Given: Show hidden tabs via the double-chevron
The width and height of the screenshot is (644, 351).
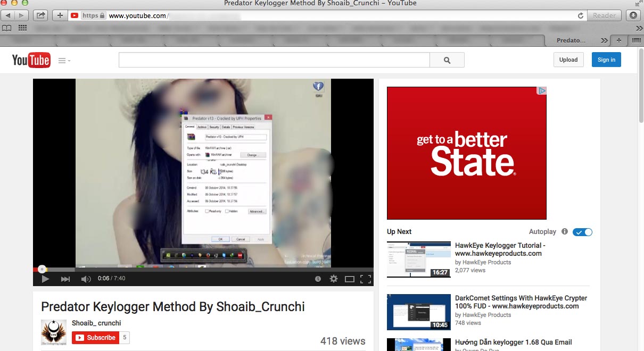Looking at the screenshot, I should 604,40.
